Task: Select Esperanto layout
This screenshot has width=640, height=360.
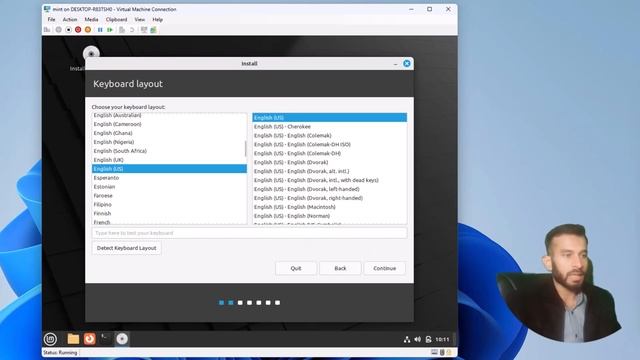Action: coord(169,178)
